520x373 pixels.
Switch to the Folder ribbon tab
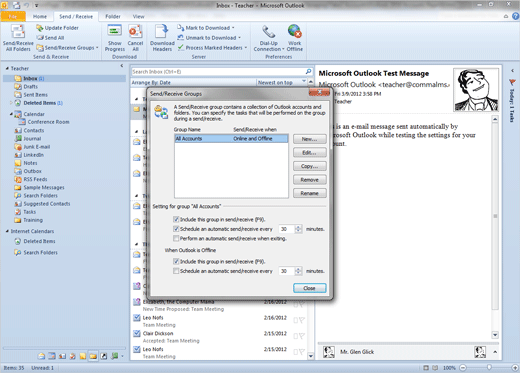coord(113,16)
